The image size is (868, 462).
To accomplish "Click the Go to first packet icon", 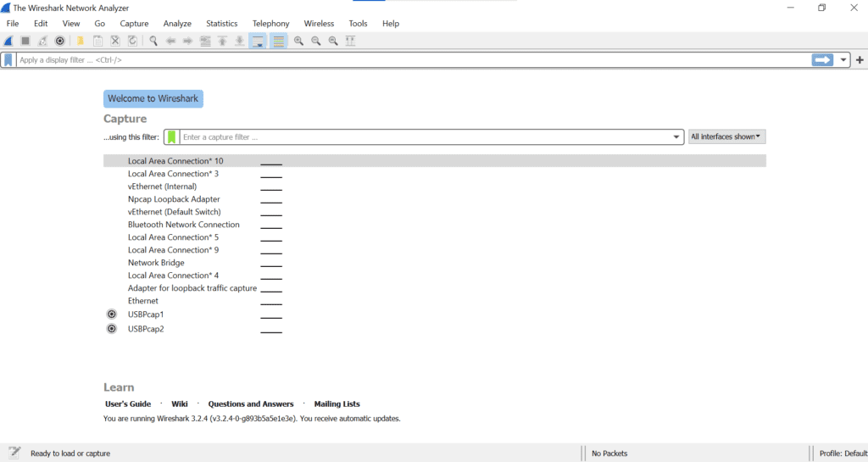I will click(x=223, y=41).
